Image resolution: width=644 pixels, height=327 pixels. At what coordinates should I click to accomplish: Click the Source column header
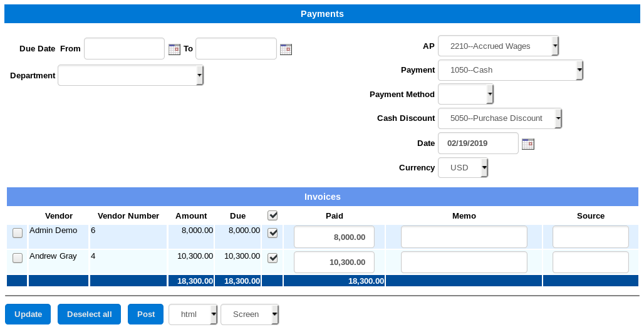pos(591,216)
